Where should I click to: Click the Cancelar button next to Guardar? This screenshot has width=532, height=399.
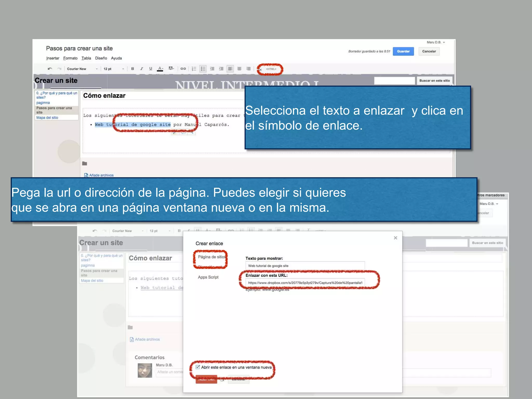(429, 51)
